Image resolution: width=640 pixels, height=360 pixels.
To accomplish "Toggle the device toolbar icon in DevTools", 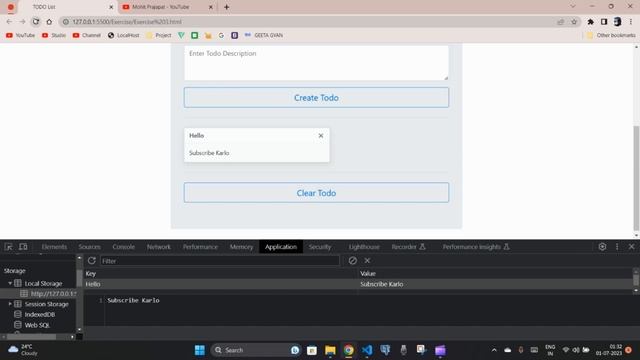I will click(23, 247).
